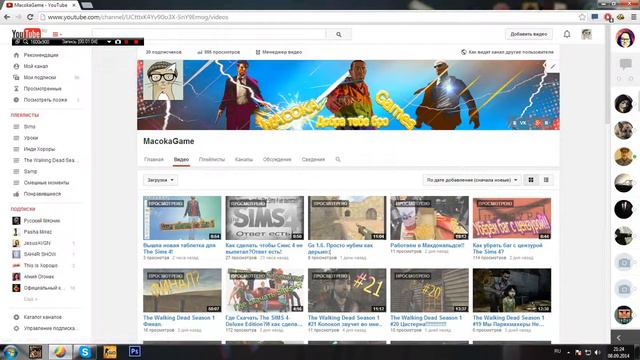Switch to the Плейлисты tab
640x360 pixels.
pyautogui.click(x=212, y=160)
